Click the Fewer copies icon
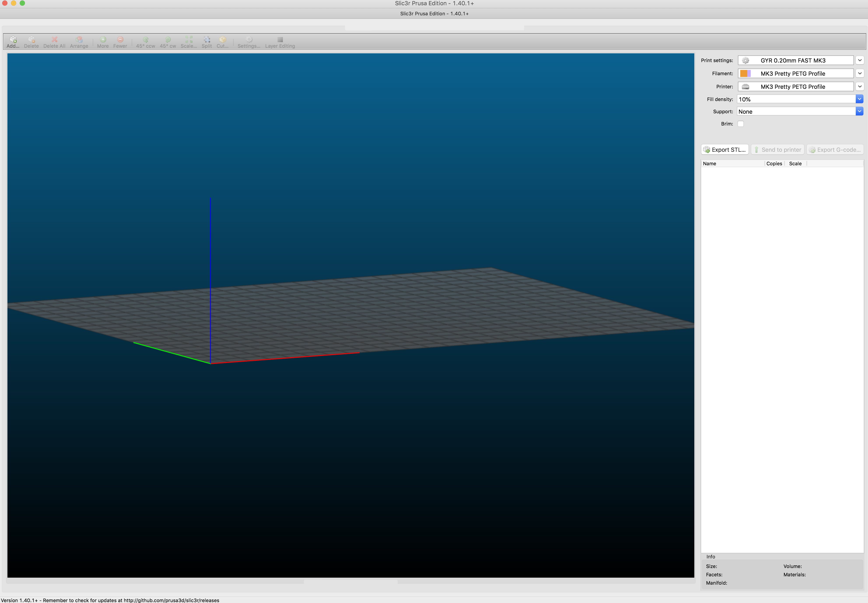The width and height of the screenshot is (868, 603). point(120,42)
